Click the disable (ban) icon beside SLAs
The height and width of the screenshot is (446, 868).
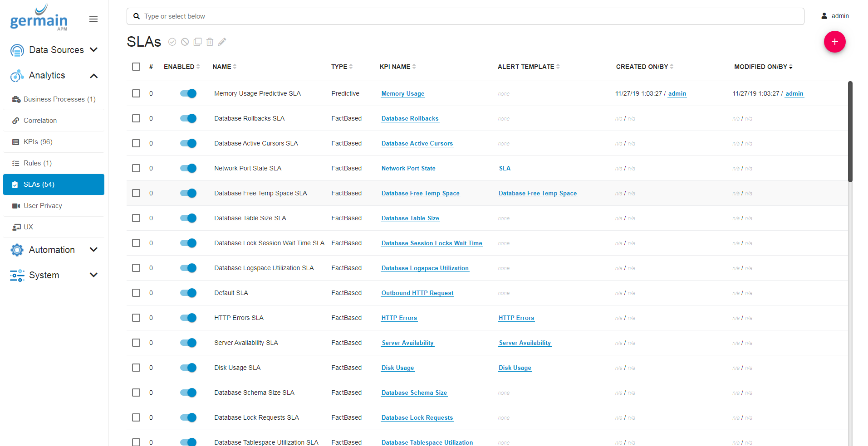pos(185,42)
